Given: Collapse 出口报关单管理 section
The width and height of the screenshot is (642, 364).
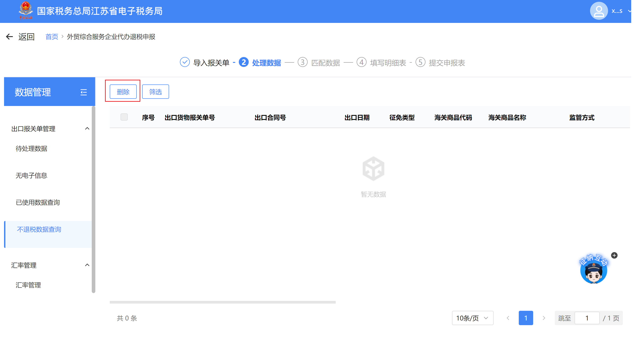Looking at the screenshot, I should (x=87, y=128).
